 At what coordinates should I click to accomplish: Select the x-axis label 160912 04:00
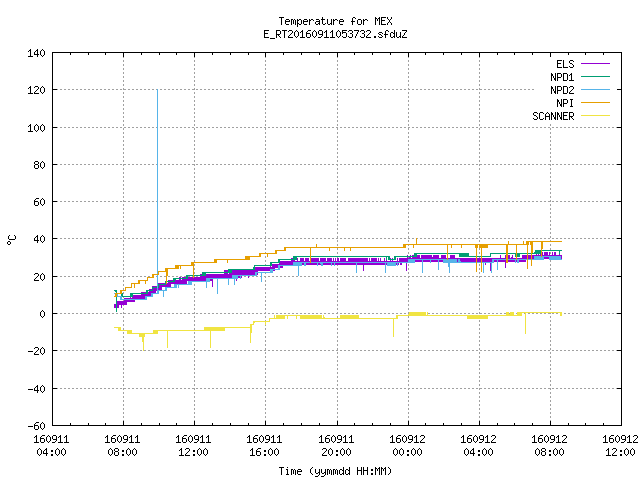click(478, 446)
